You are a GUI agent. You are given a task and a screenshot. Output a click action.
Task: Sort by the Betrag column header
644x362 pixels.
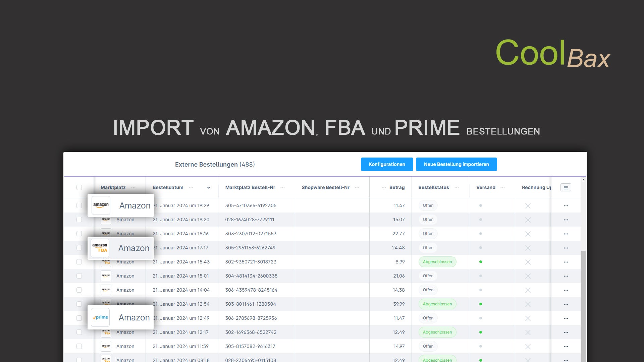[397, 187]
